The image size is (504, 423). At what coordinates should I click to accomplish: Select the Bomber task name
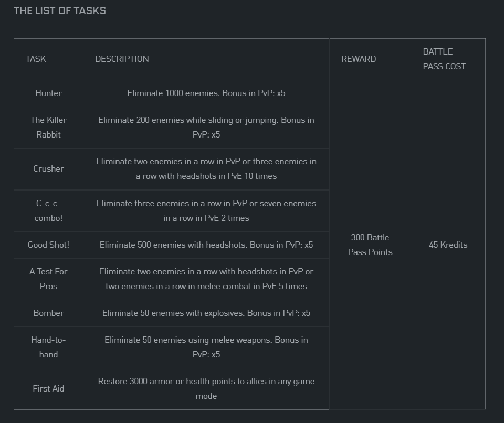click(48, 313)
